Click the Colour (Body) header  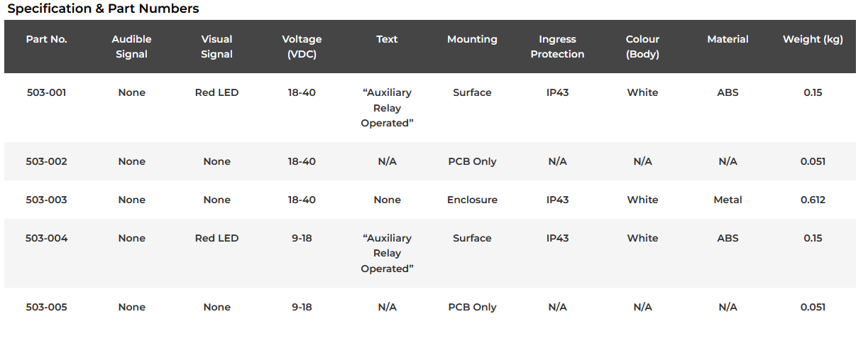(642, 47)
